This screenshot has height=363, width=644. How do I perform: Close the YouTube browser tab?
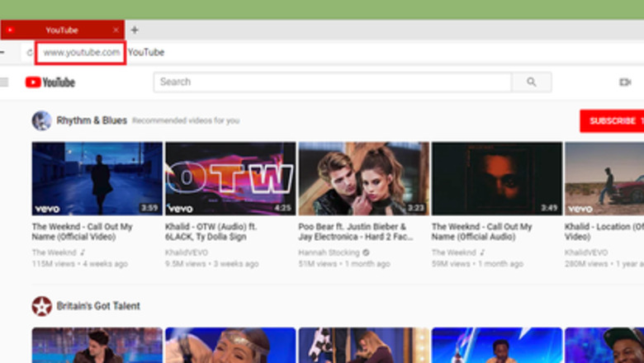pos(116,30)
